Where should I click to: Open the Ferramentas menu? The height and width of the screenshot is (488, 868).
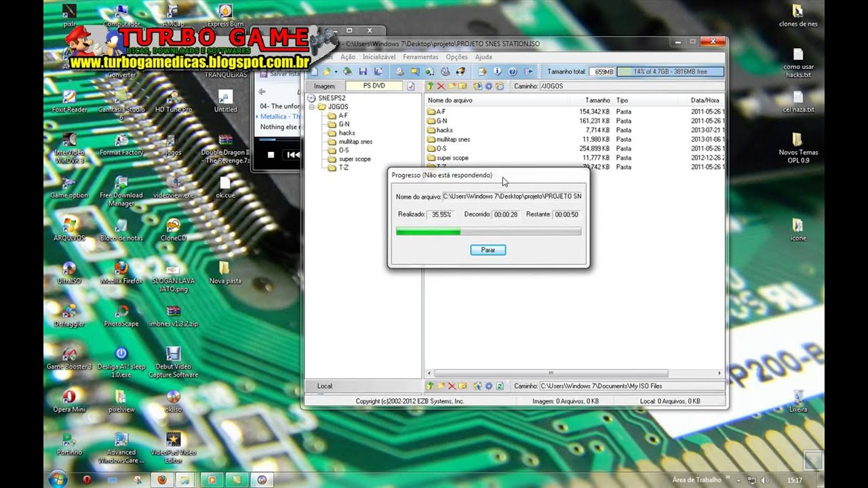click(420, 57)
